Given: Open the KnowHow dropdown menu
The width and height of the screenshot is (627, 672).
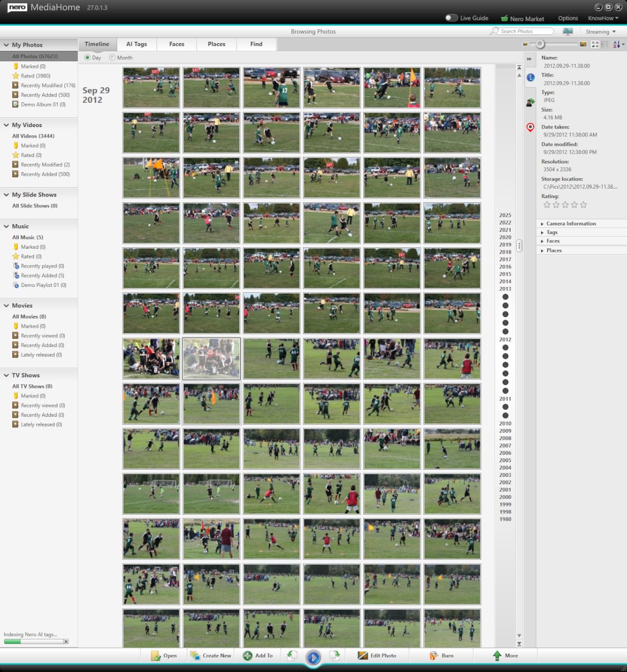Looking at the screenshot, I should pyautogui.click(x=603, y=18).
